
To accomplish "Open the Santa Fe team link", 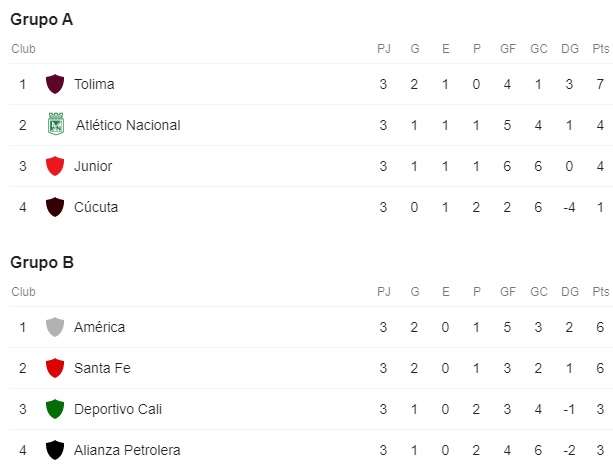I will [x=102, y=368].
